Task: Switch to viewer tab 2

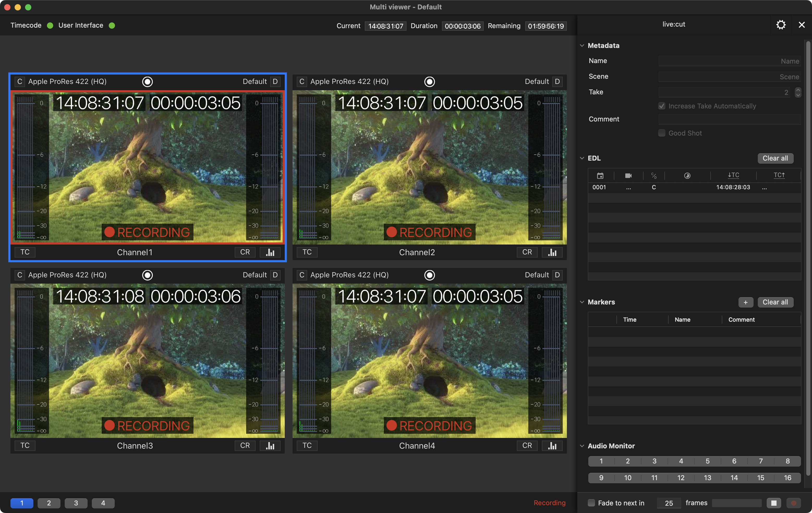Action: [49, 503]
